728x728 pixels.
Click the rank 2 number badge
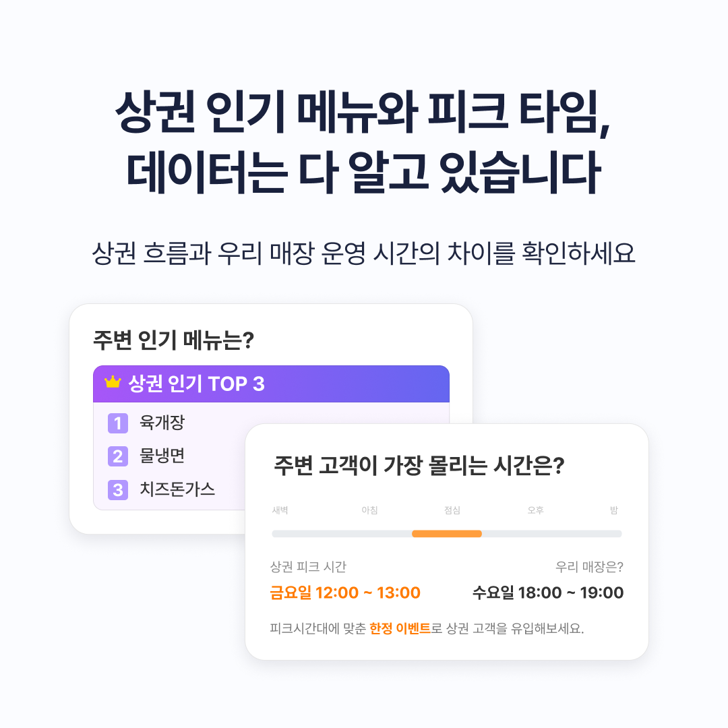(118, 456)
